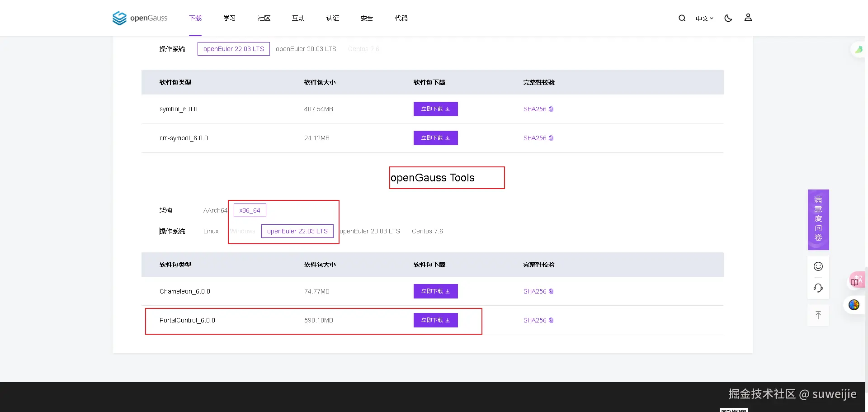This screenshot has width=868, height=412.
Task: Open the 社区 menu item
Action: tap(264, 18)
